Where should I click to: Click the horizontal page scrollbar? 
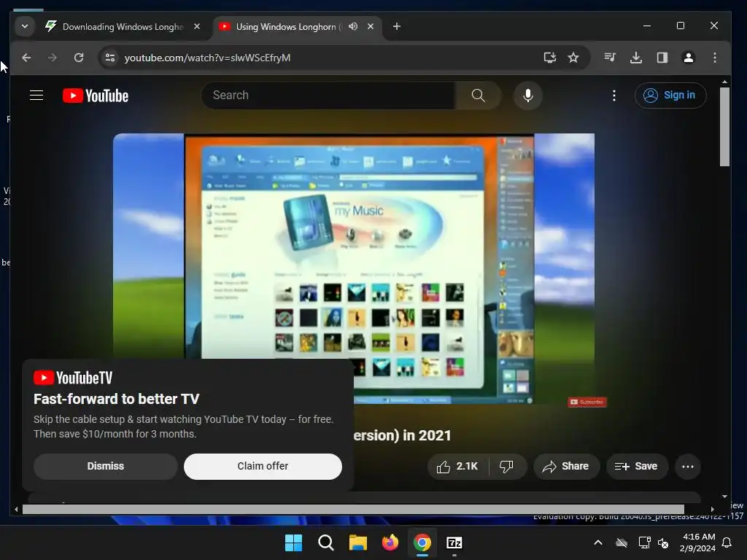coord(353,510)
